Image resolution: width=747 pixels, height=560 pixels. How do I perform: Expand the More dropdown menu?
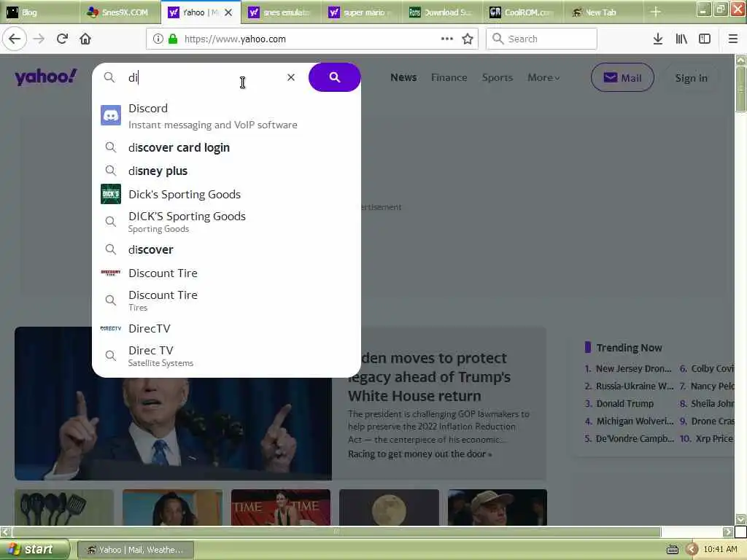tap(543, 77)
